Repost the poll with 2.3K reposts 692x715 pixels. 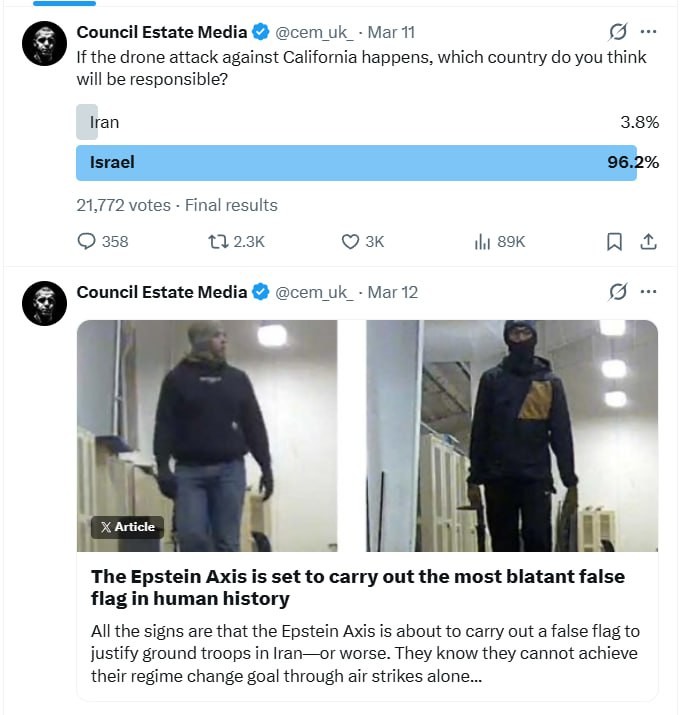(x=217, y=241)
